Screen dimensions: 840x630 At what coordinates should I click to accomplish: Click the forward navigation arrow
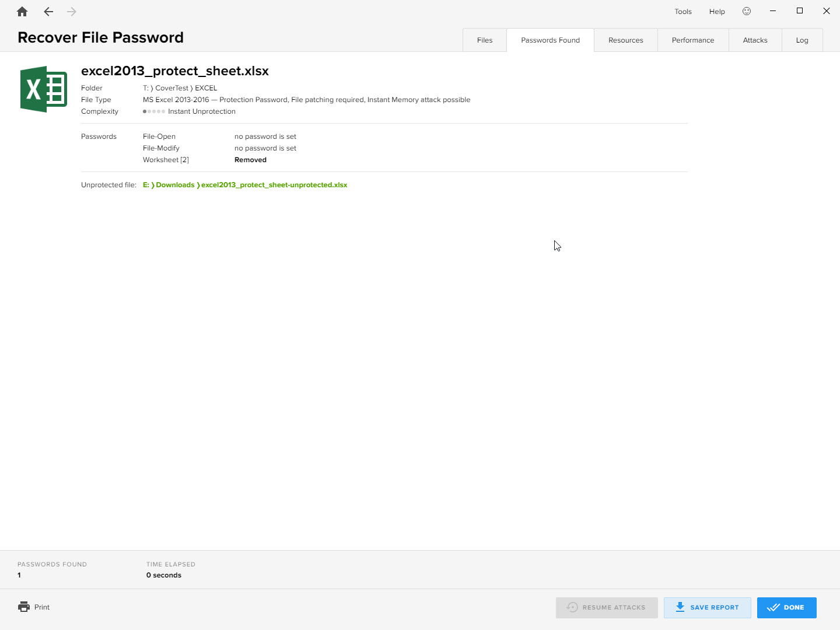pyautogui.click(x=71, y=11)
